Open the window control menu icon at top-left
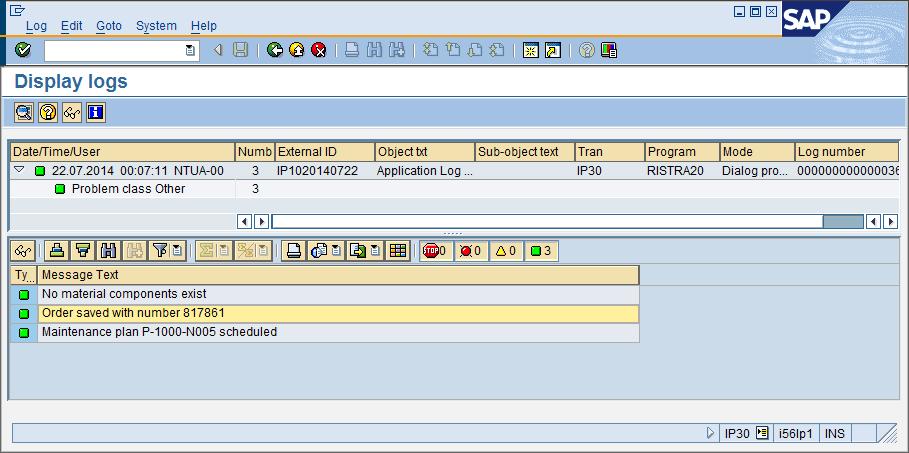The width and height of the screenshot is (909, 453). (x=17, y=9)
